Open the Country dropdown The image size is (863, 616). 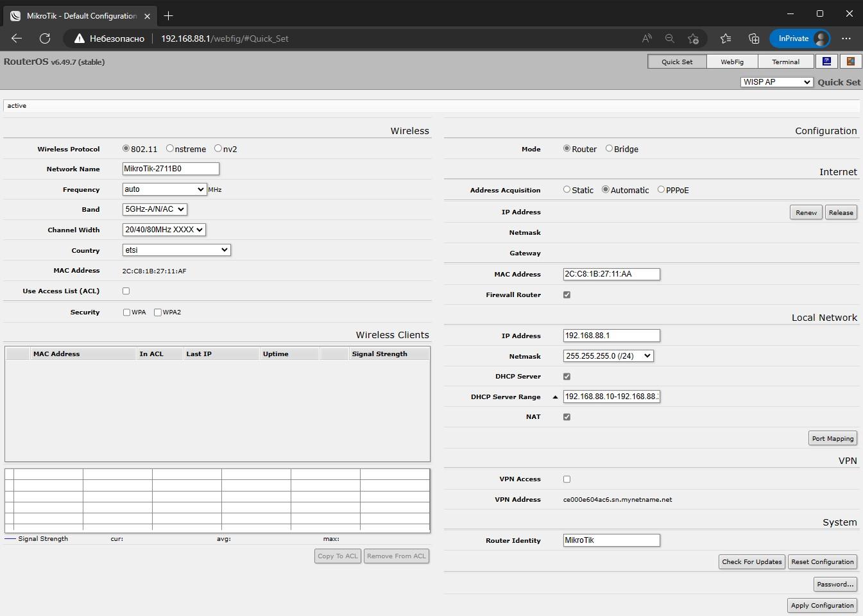point(176,250)
